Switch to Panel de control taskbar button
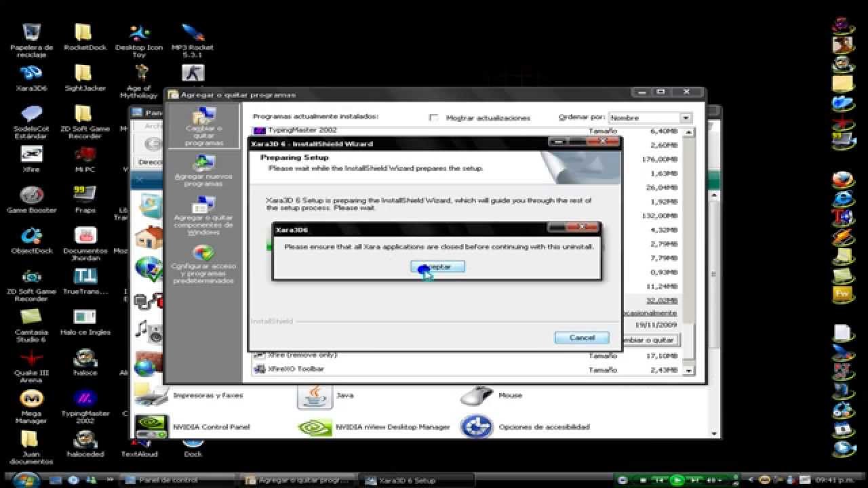The image size is (868, 488). coord(180,481)
